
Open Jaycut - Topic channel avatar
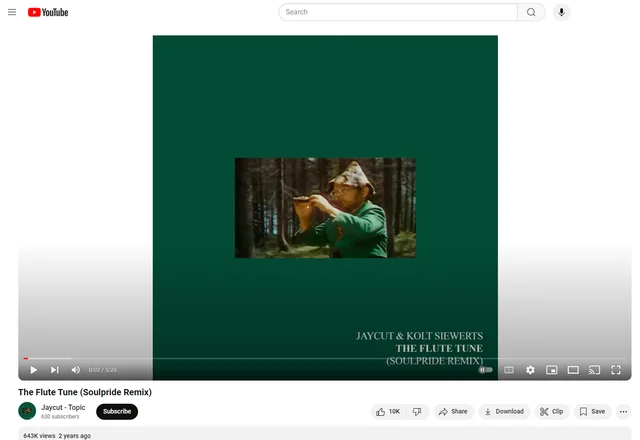pyautogui.click(x=27, y=411)
